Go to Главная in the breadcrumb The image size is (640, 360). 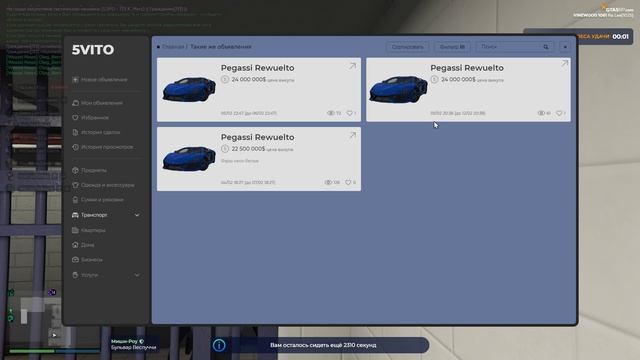pos(173,47)
